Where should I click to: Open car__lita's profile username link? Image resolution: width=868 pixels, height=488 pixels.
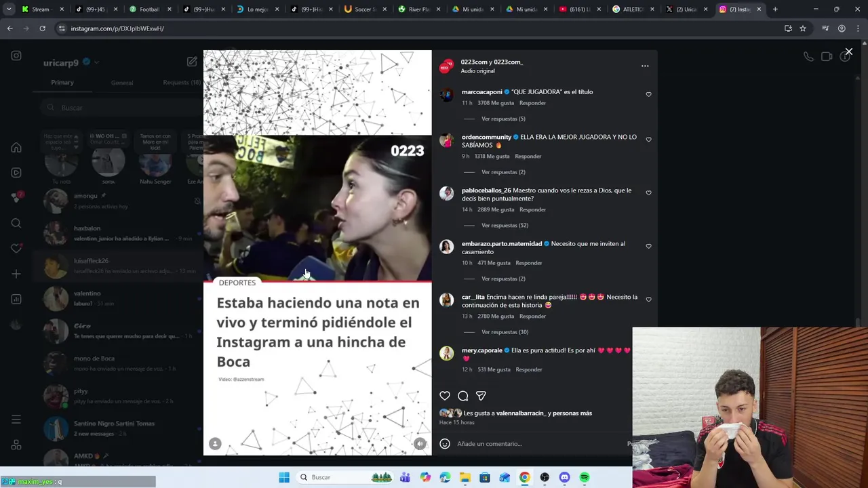(x=473, y=297)
